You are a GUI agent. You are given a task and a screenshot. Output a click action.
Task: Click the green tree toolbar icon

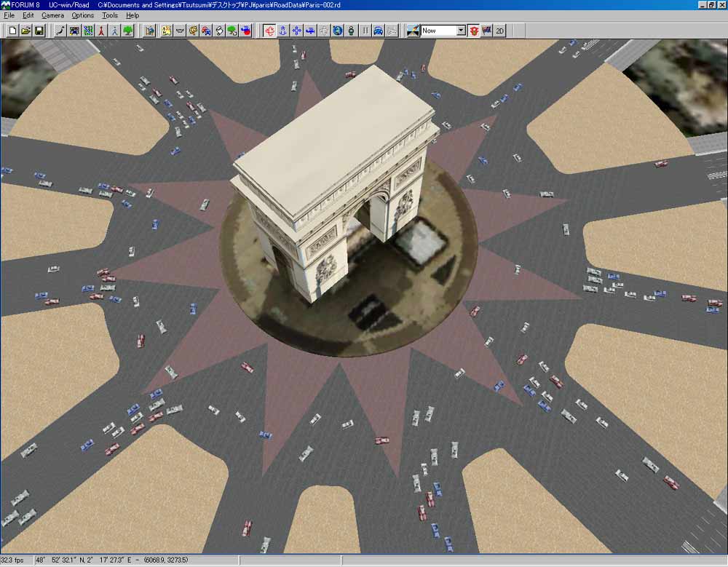(x=128, y=31)
